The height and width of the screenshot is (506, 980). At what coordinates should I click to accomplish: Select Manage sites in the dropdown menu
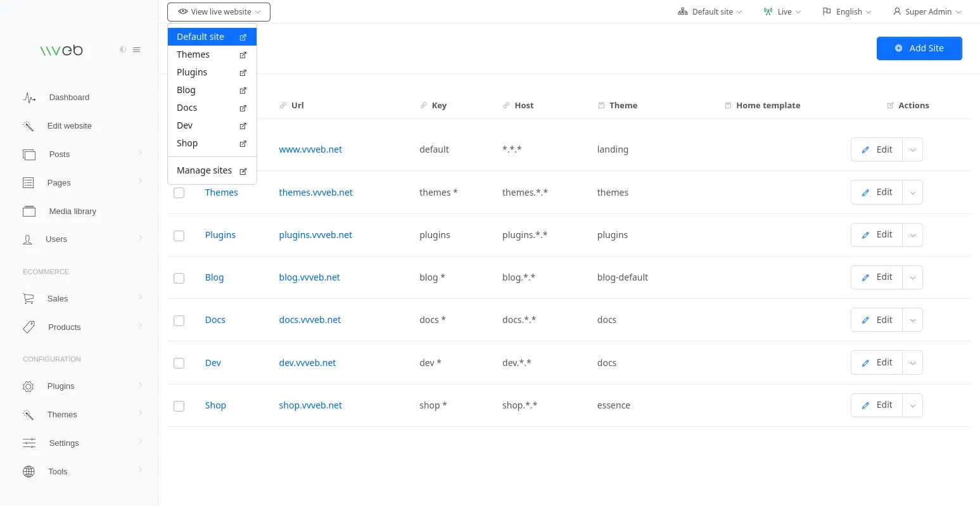(x=204, y=170)
